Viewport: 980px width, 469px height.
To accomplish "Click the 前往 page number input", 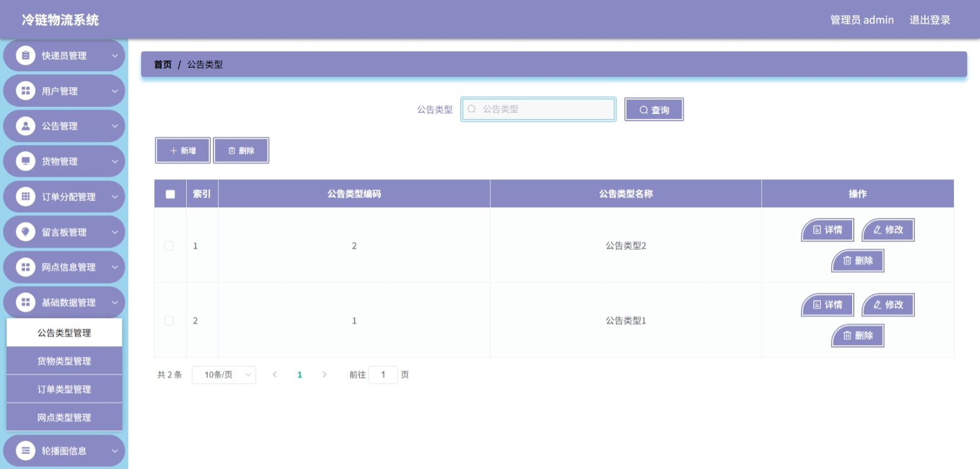I will tap(383, 375).
